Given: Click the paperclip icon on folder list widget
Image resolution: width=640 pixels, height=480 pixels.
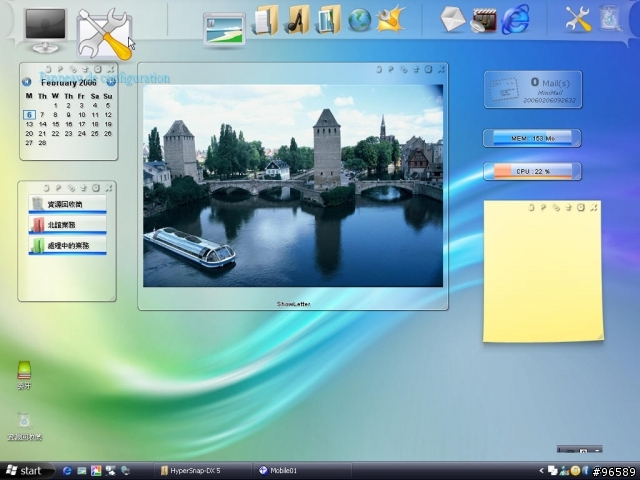Looking at the screenshot, I should [71, 188].
